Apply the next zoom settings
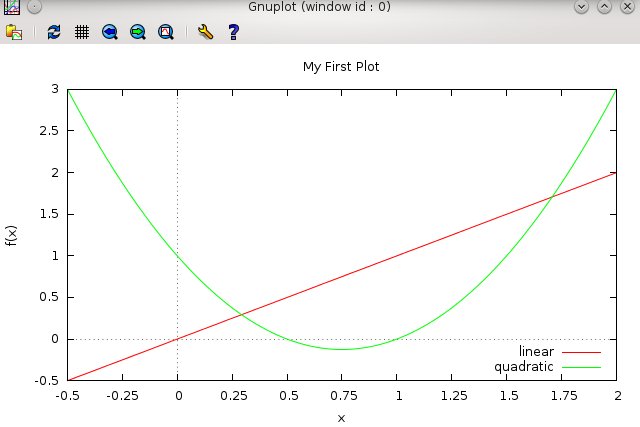 pos(138,32)
